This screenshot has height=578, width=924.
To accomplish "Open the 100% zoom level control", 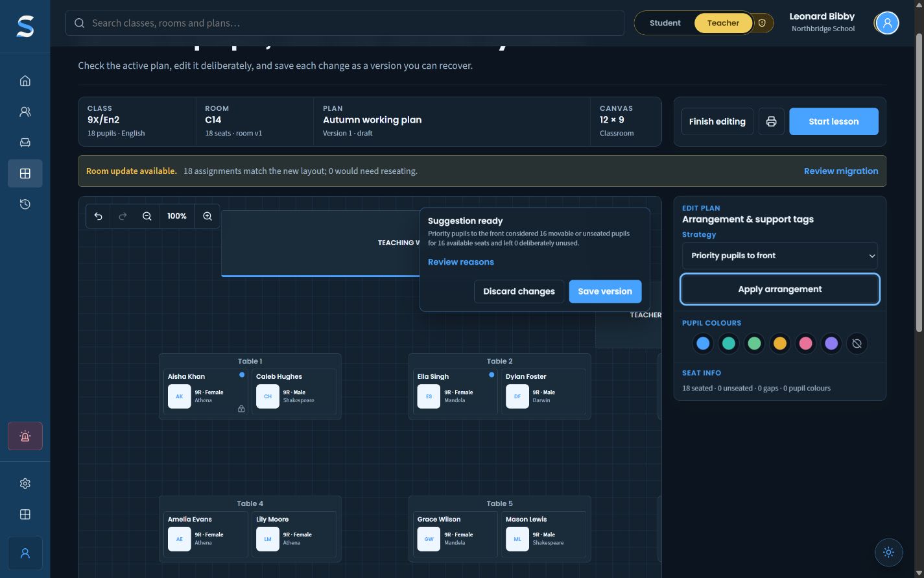I will (x=177, y=216).
